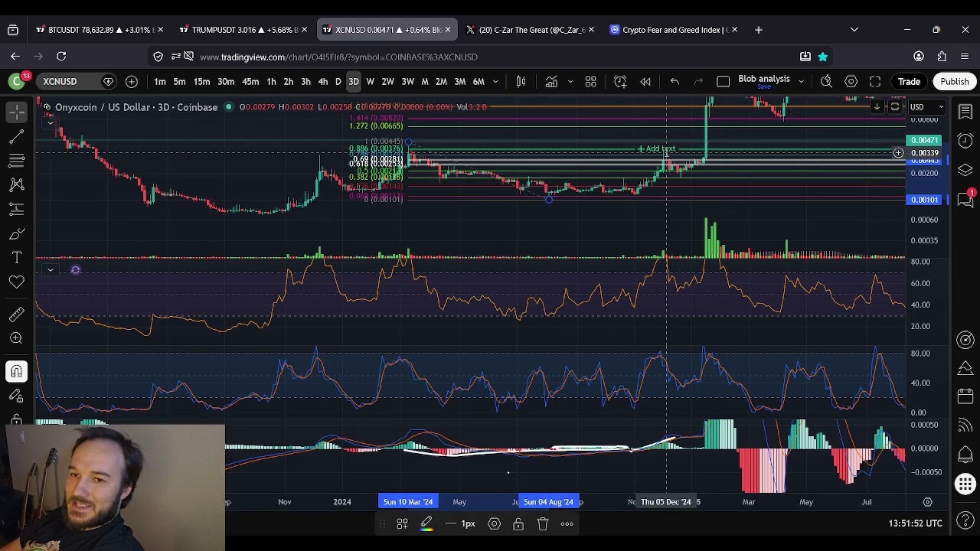The height and width of the screenshot is (551, 980).
Task: Open the watchlist panel in right sidebar
Action: coord(965,112)
